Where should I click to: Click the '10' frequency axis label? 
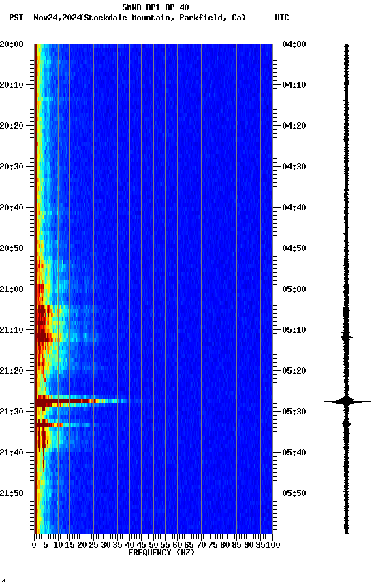pos(58,545)
